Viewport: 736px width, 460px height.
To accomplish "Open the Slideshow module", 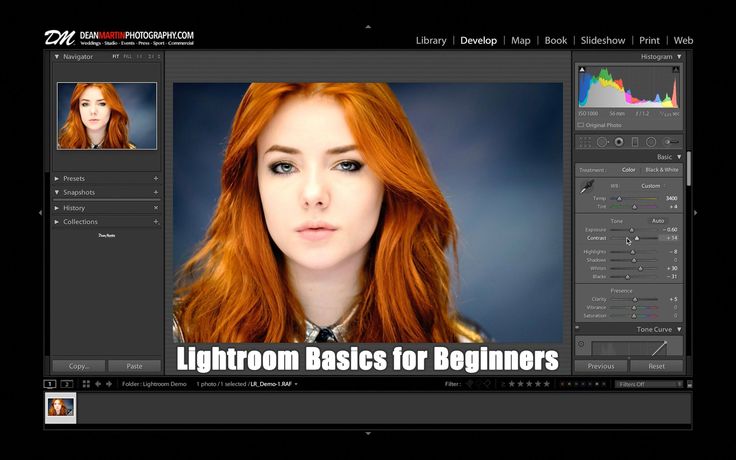I will tap(603, 41).
